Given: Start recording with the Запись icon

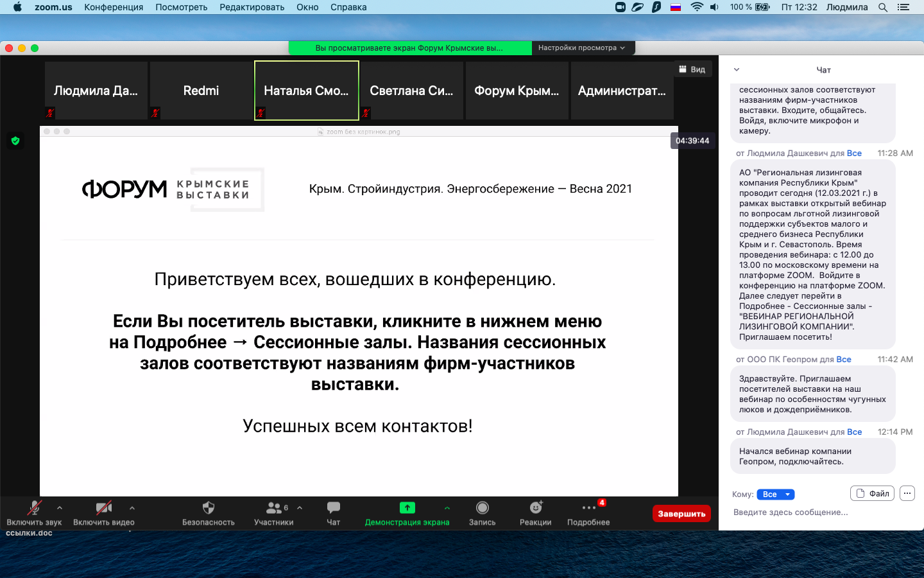Looking at the screenshot, I should point(482,509).
